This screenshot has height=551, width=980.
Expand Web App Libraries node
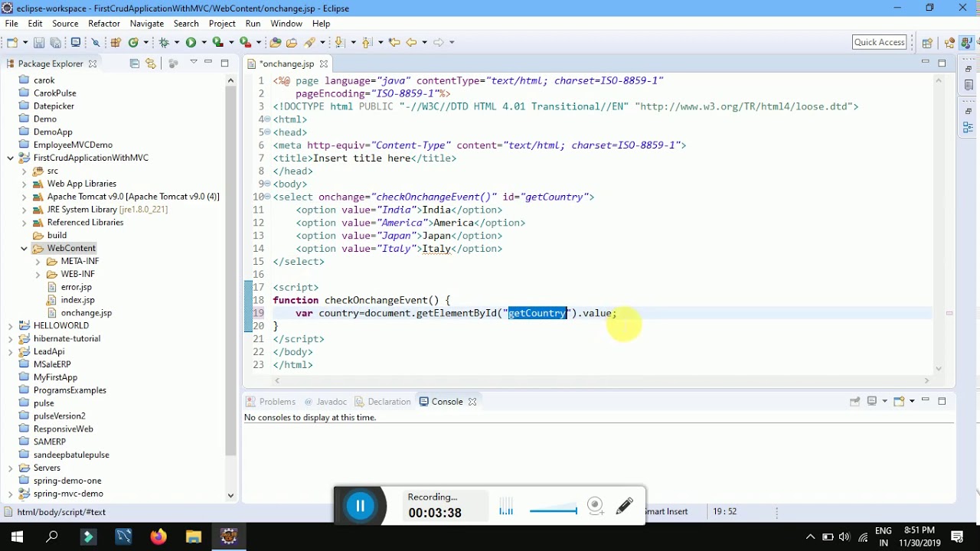coord(24,184)
